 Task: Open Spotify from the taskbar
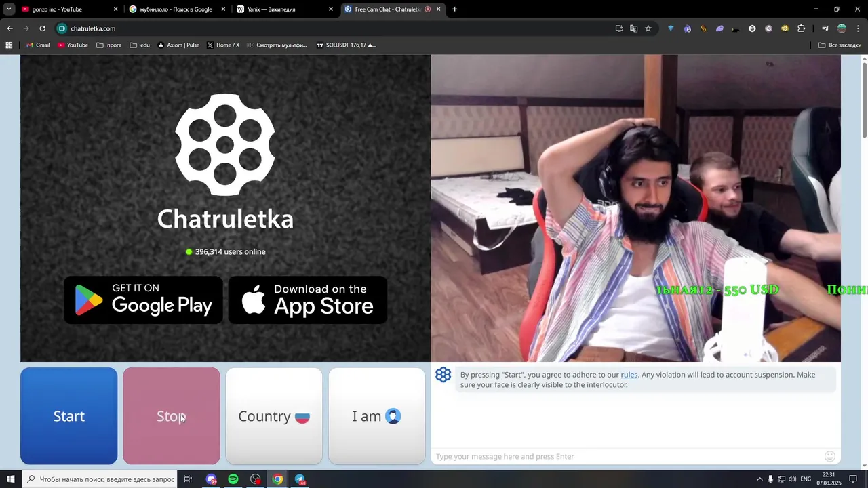(x=233, y=479)
